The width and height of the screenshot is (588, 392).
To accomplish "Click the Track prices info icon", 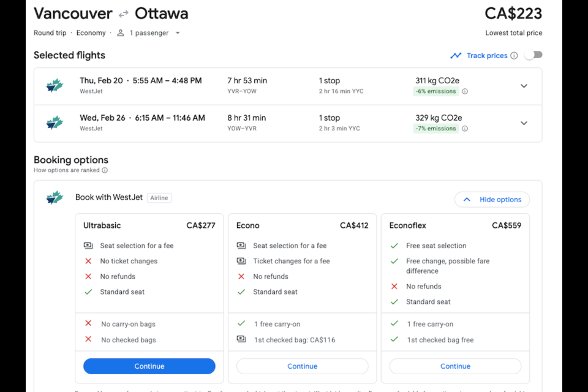I will [514, 56].
